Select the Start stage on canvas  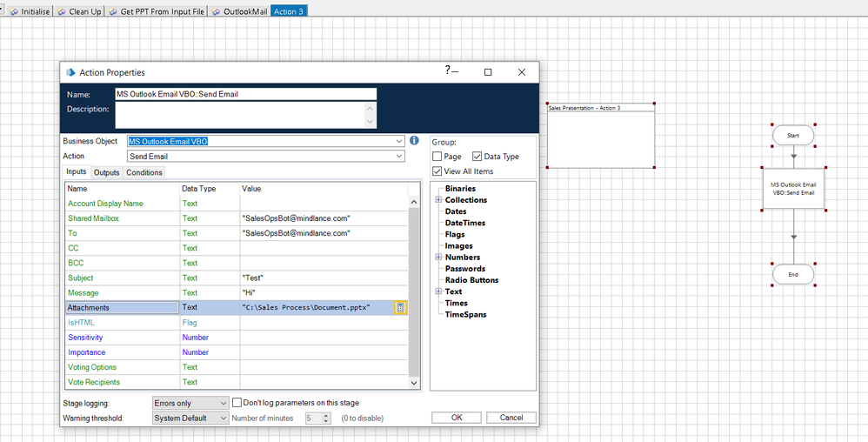point(792,136)
